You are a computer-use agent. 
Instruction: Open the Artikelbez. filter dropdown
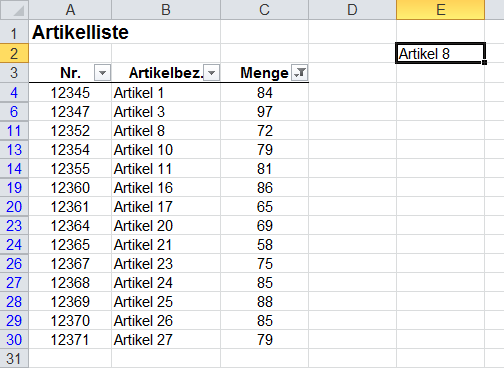coord(211,73)
